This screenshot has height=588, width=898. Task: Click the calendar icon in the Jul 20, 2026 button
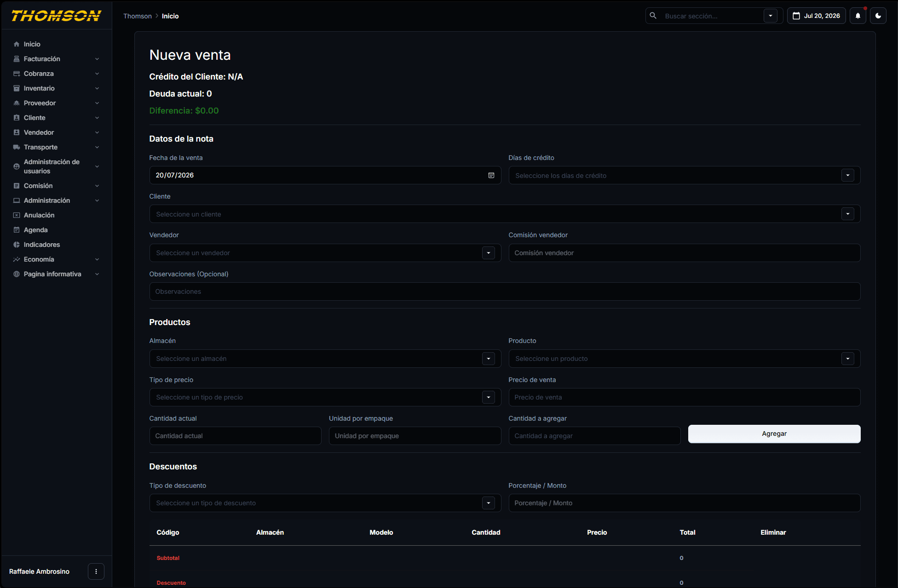[796, 16]
